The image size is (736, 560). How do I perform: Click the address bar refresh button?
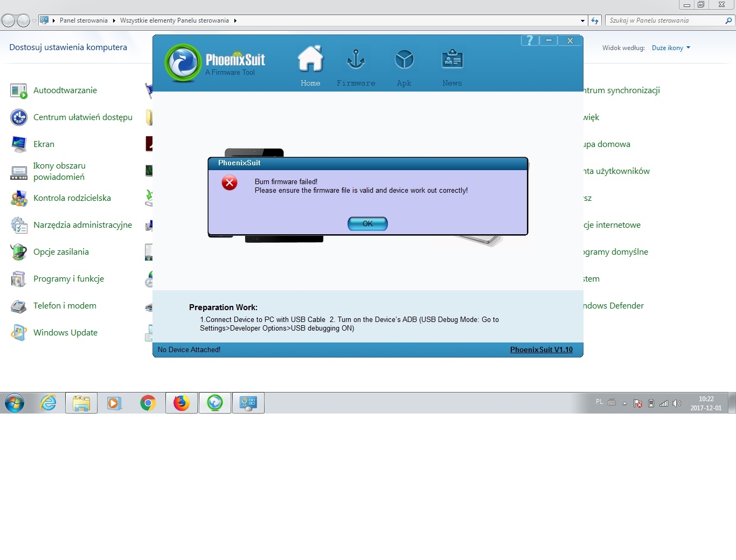click(595, 20)
